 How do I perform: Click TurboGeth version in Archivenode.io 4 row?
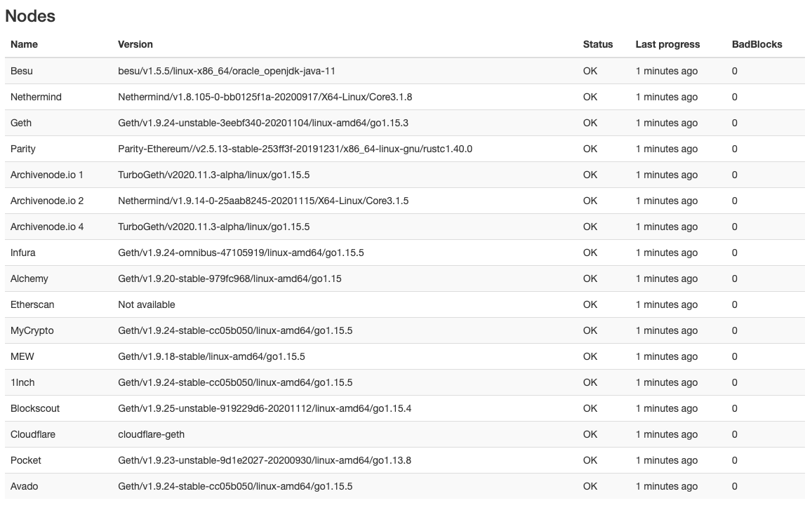point(213,227)
